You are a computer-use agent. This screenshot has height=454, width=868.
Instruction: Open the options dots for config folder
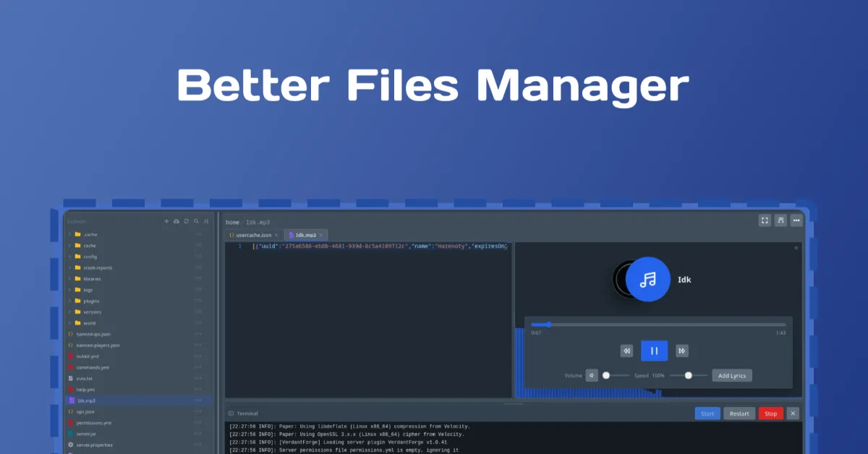click(198, 257)
